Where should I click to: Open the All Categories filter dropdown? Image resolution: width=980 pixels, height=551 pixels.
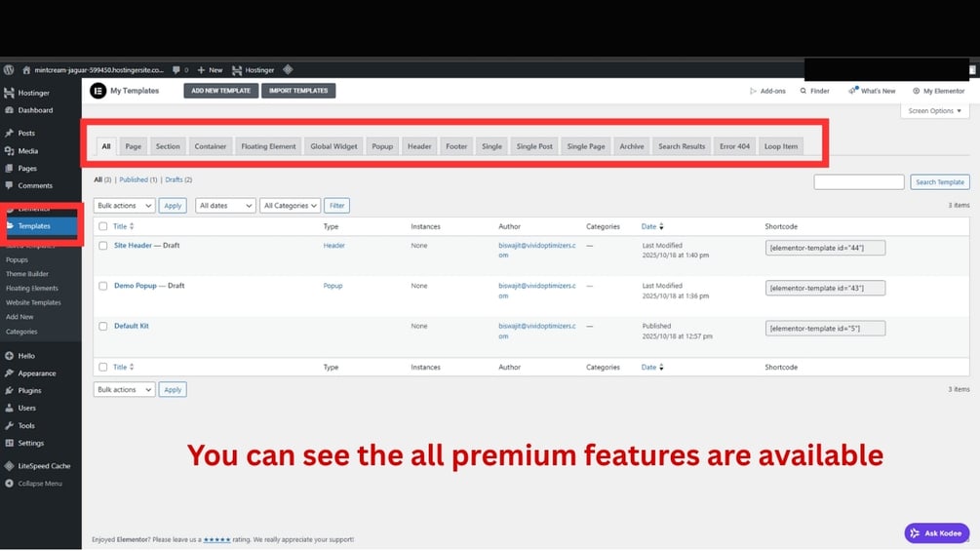click(x=290, y=206)
